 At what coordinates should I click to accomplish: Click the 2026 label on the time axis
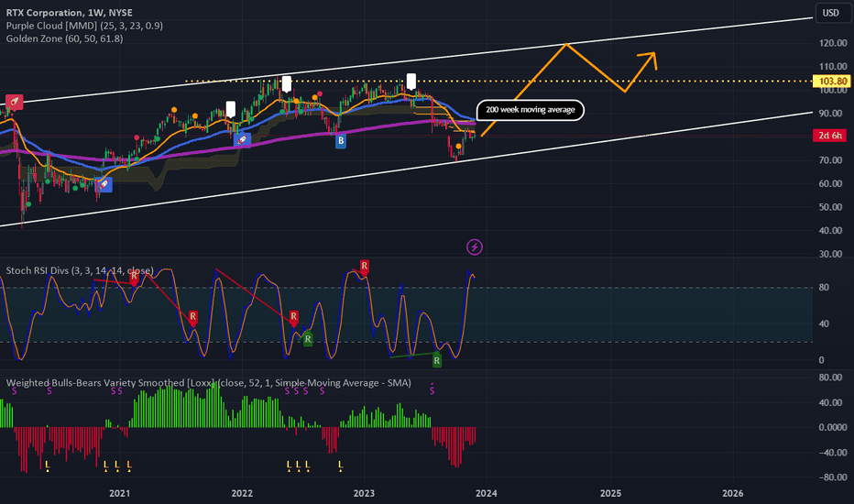click(x=732, y=494)
